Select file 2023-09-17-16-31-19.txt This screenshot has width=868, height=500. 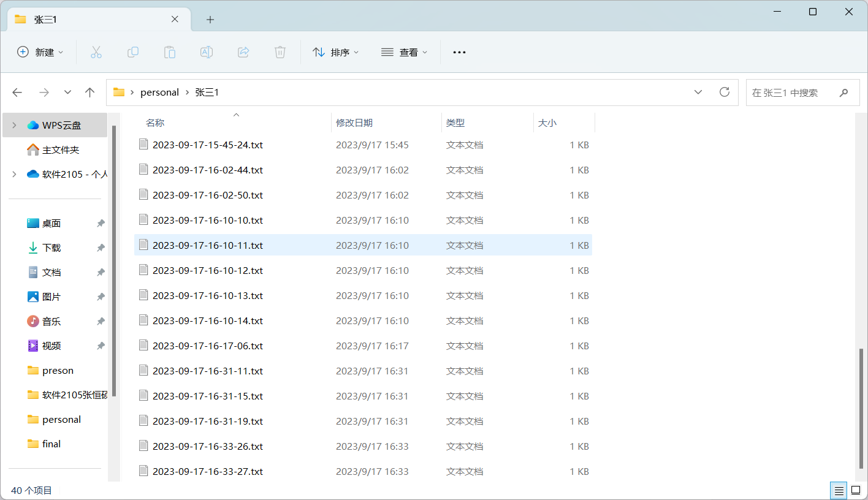point(363,421)
